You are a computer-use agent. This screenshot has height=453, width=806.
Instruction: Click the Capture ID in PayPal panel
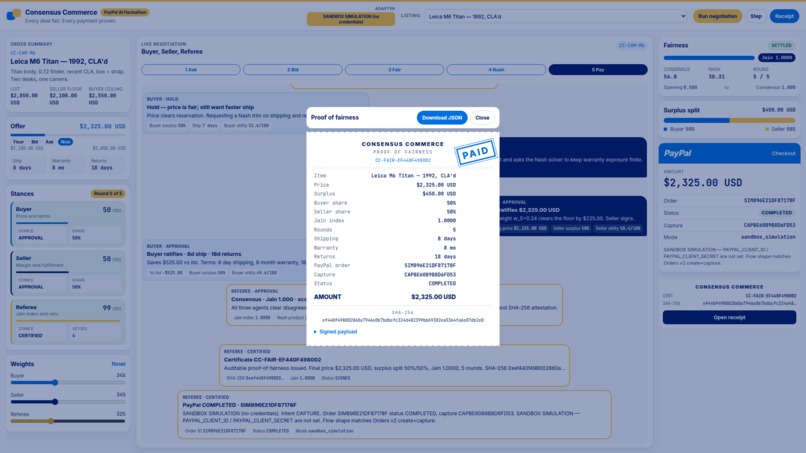[769, 225]
